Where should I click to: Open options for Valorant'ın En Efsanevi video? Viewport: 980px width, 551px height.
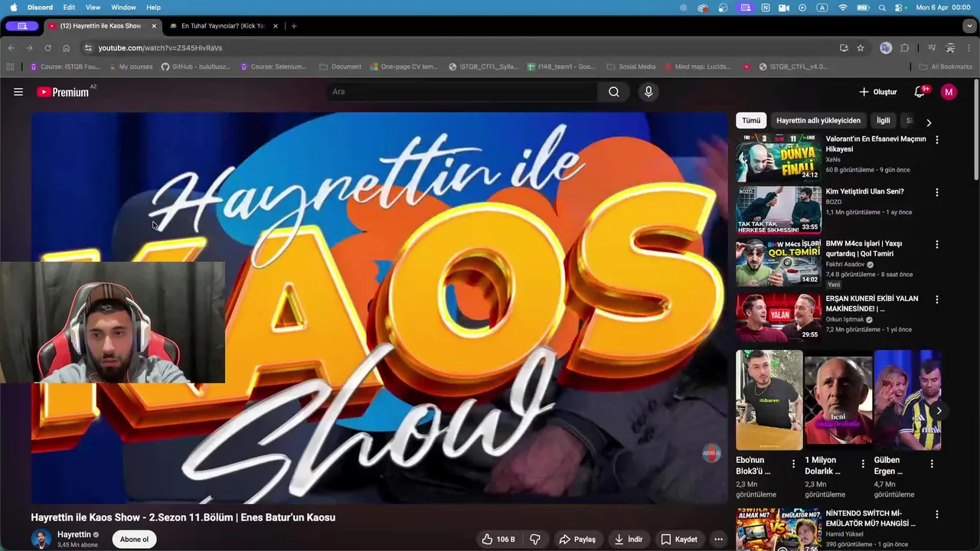pos(937,140)
